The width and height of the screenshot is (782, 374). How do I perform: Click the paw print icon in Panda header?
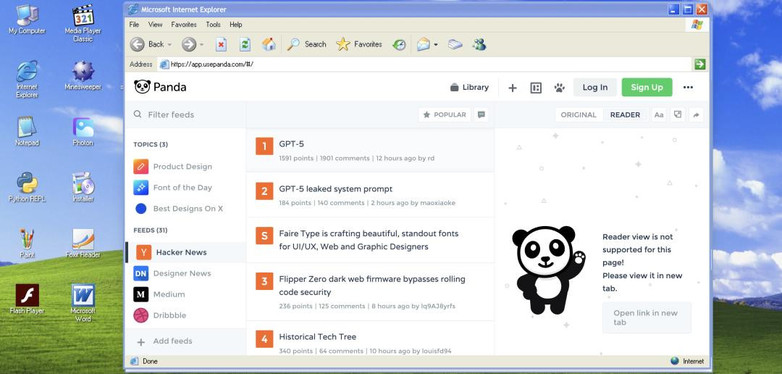click(560, 88)
